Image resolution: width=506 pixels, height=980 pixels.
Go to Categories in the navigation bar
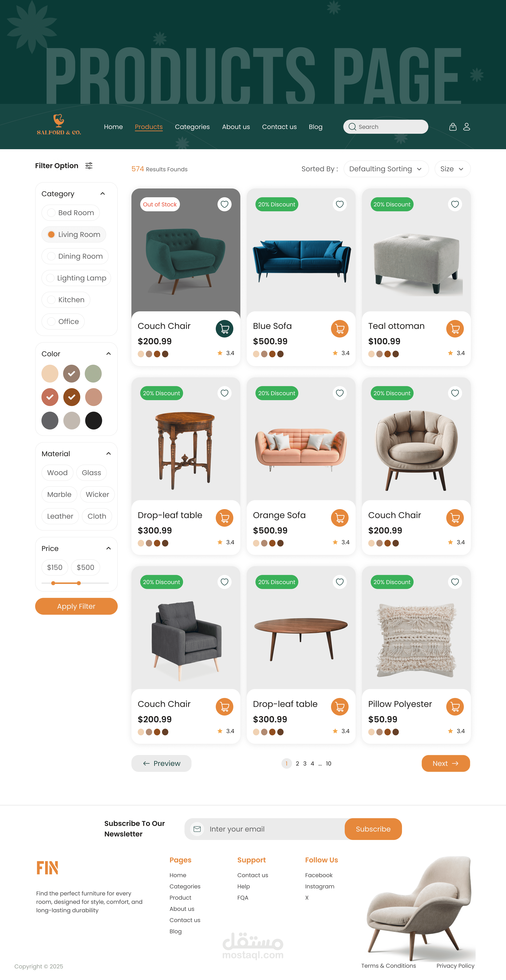click(x=192, y=127)
